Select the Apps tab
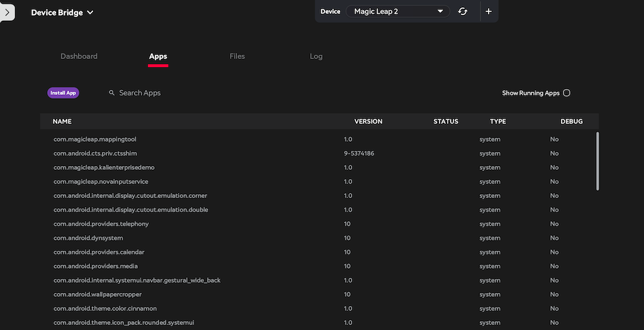 point(158,57)
